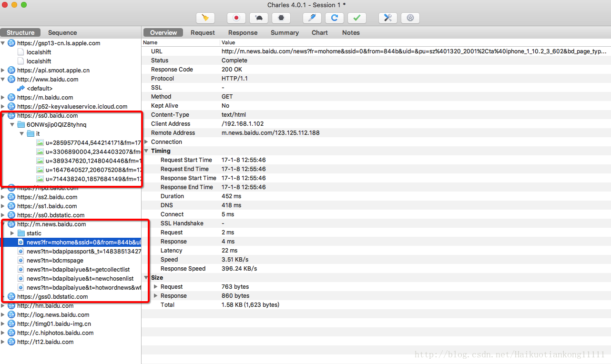Image resolution: width=611 pixels, height=364 pixels.
Task: Select the t12.baidu.com host
Action: (x=45, y=342)
